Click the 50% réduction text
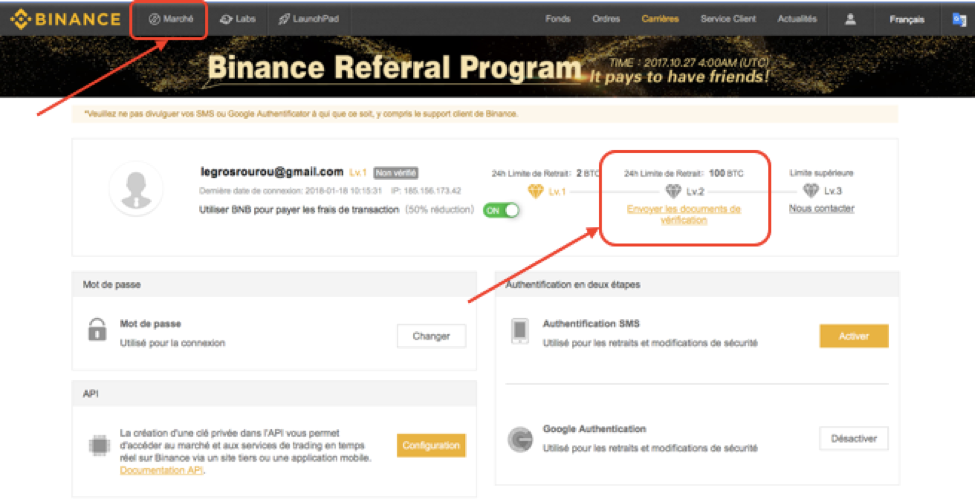Image resolution: width=975 pixels, height=499 pixels. tap(440, 210)
